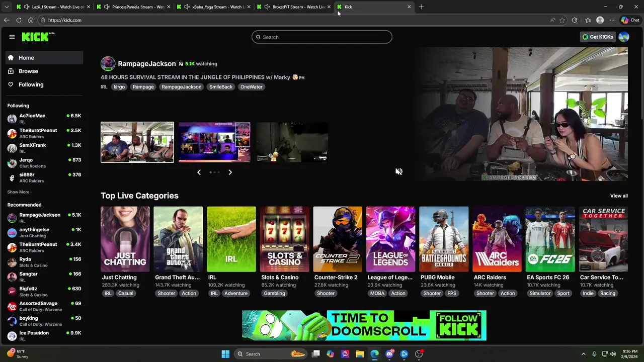644x362 pixels.
Task: Open Jerqo channel in Following list
Action: click(x=44, y=163)
